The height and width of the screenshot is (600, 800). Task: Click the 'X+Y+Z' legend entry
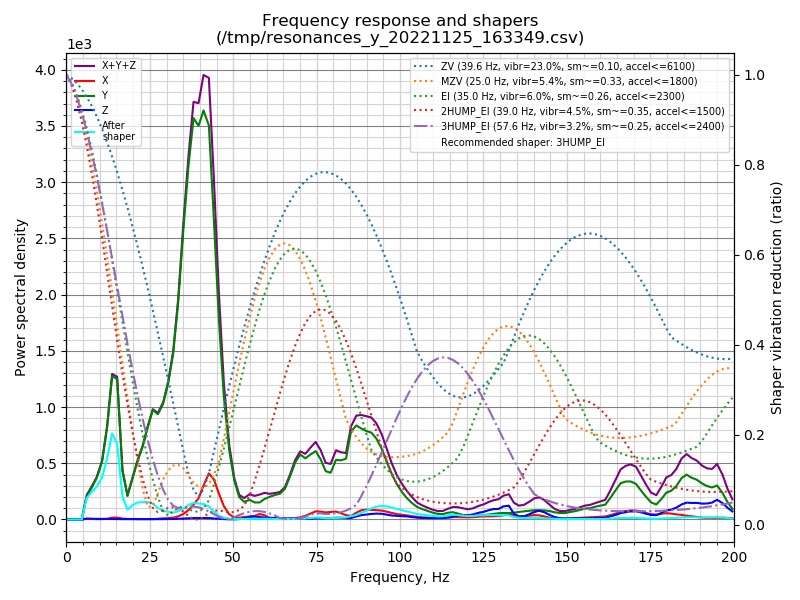tap(105, 66)
